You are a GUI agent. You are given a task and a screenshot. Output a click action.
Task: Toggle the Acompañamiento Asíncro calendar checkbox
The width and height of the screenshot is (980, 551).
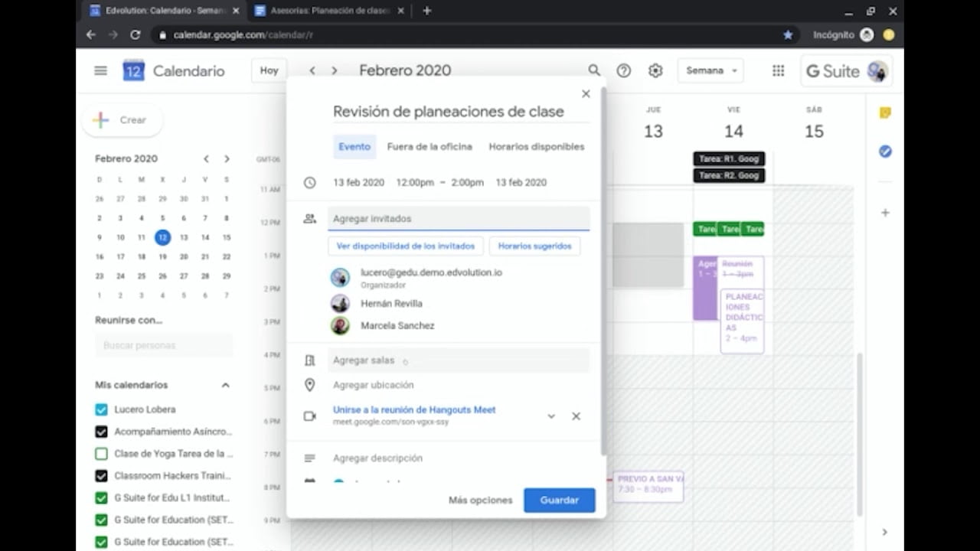pyautogui.click(x=101, y=432)
